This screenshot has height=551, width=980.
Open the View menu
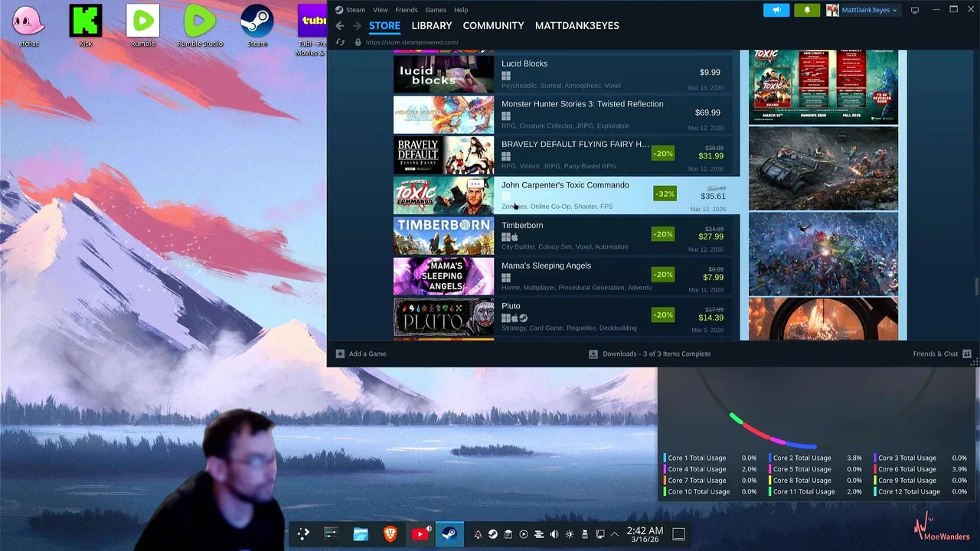click(x=381, y=10)
